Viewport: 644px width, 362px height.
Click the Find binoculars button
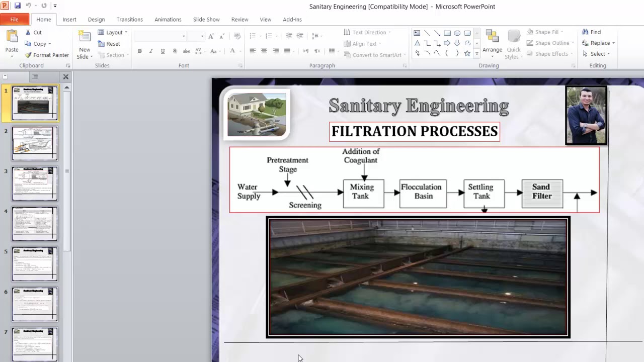(591, 32)
